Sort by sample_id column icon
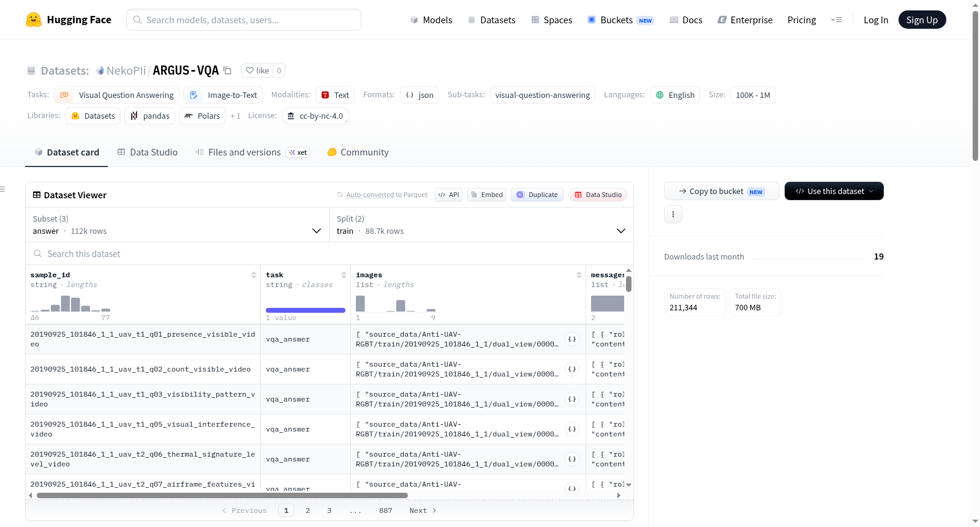Image resolution: width=980 pixels, height=527 pixels. (x=254, y=275)
